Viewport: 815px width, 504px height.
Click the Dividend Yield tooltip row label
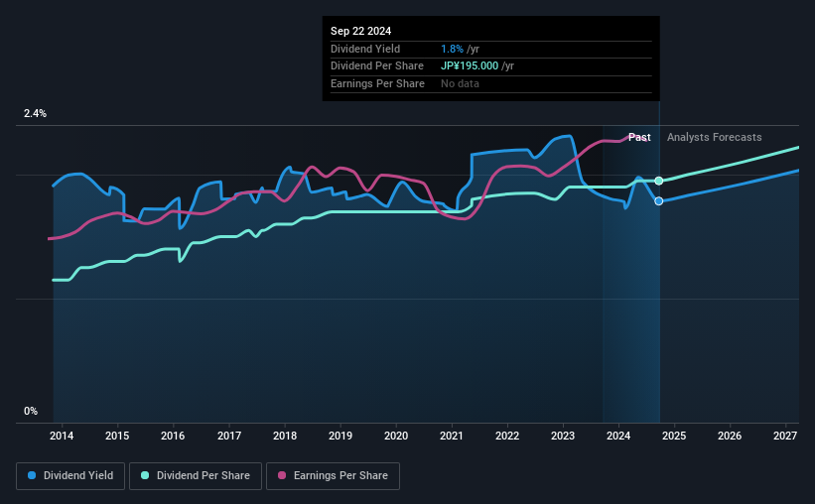coord(365,49)
